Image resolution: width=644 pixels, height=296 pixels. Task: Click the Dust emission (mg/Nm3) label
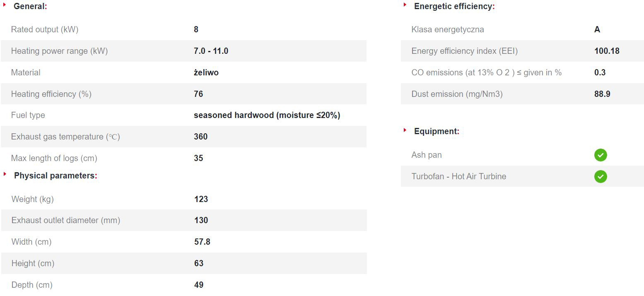point(457,94)
